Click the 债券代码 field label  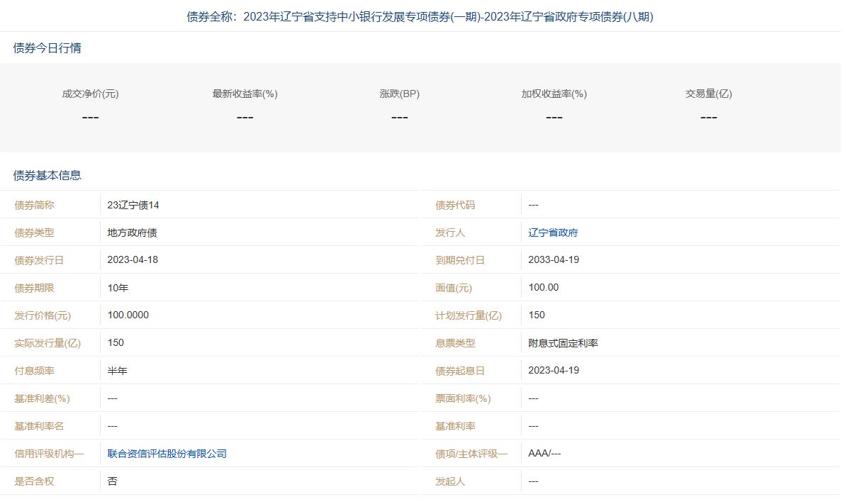455,206
